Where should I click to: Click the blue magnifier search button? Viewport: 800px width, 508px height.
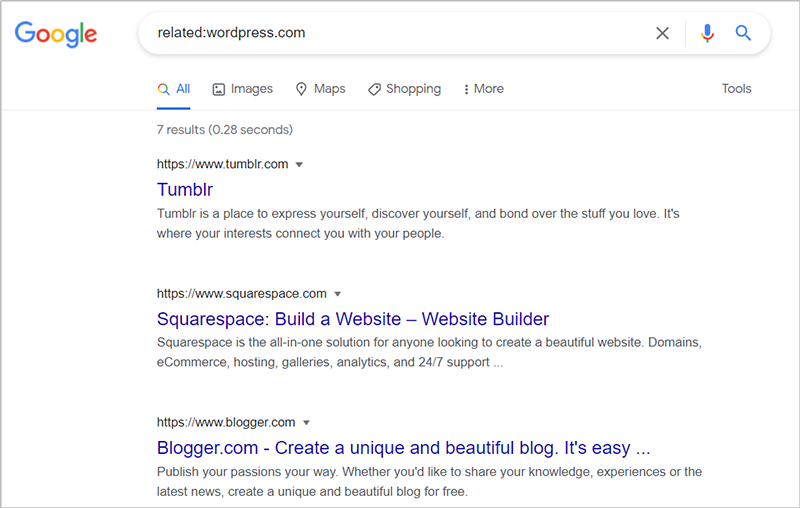point(743,33)
